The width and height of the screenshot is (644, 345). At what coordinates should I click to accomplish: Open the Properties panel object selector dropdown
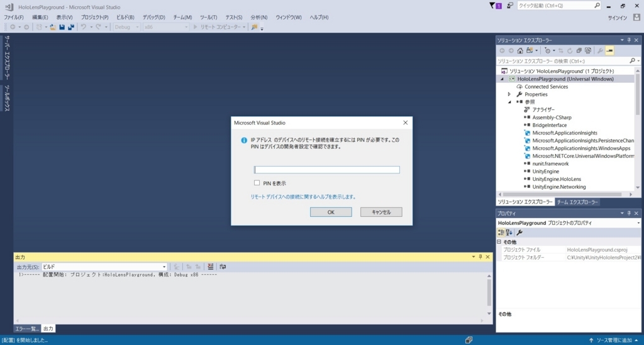click(638, 222)
